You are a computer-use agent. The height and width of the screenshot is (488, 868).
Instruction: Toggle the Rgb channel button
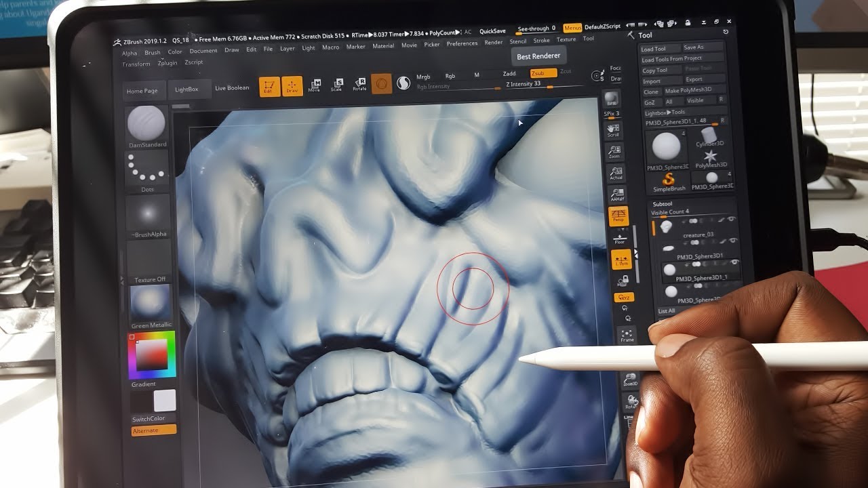click(x=450, y=76)
